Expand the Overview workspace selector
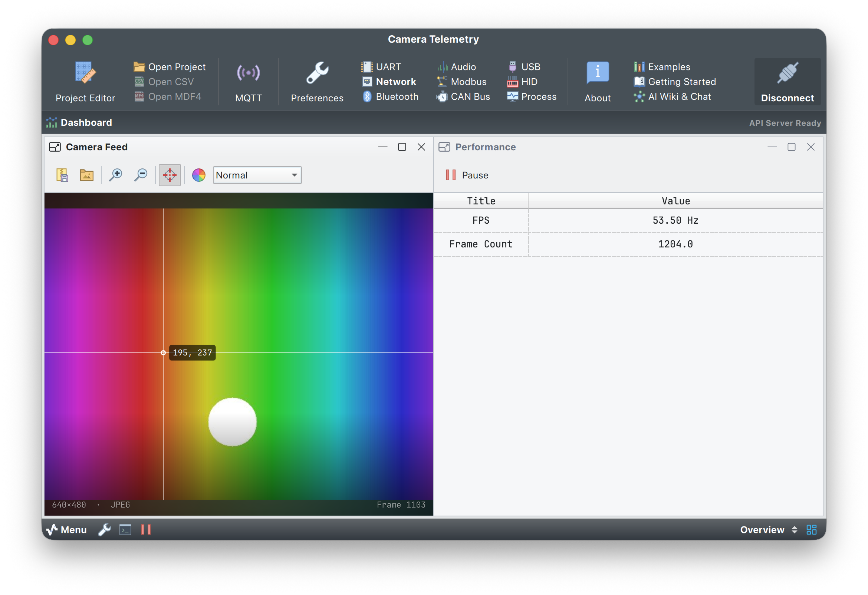This screenshot has width=868, height=595. tap(768, 530)
